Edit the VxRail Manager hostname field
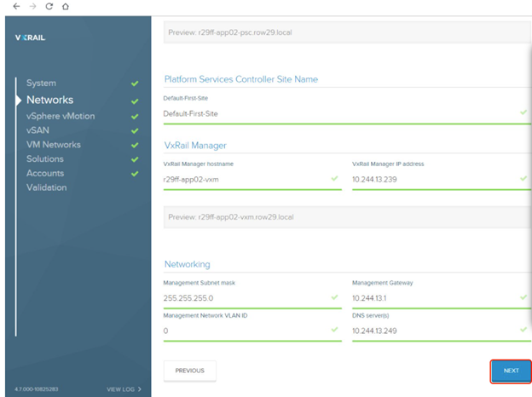The image size is (532, 397). tap(252, 180)
